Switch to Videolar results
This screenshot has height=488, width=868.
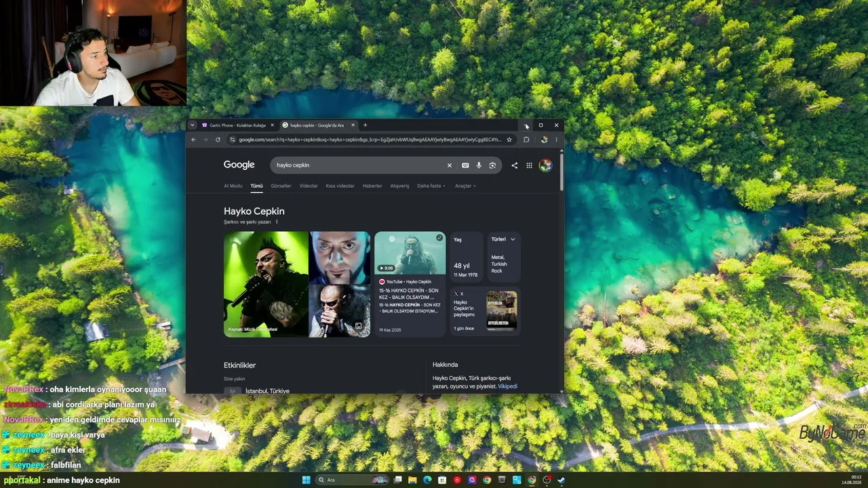point(309,186)
